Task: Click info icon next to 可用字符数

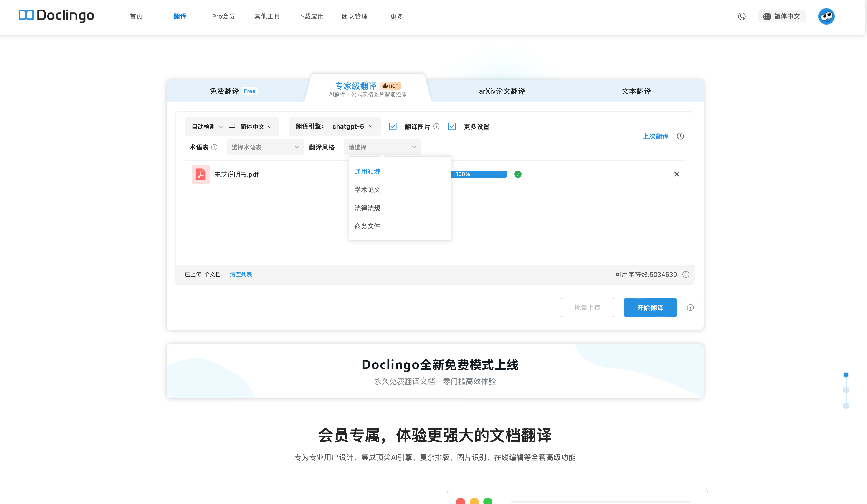Action: tap(686, 274)
